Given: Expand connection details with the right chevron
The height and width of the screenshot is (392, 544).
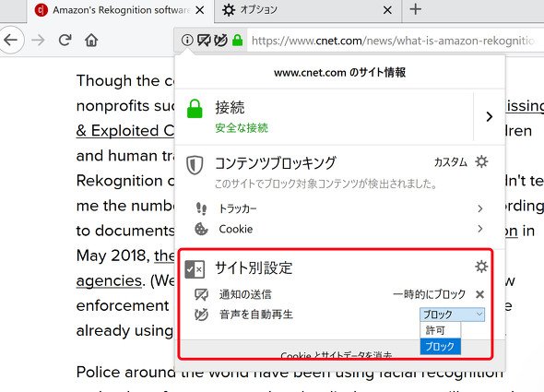Looking at the screenshot, I should 490,116.
